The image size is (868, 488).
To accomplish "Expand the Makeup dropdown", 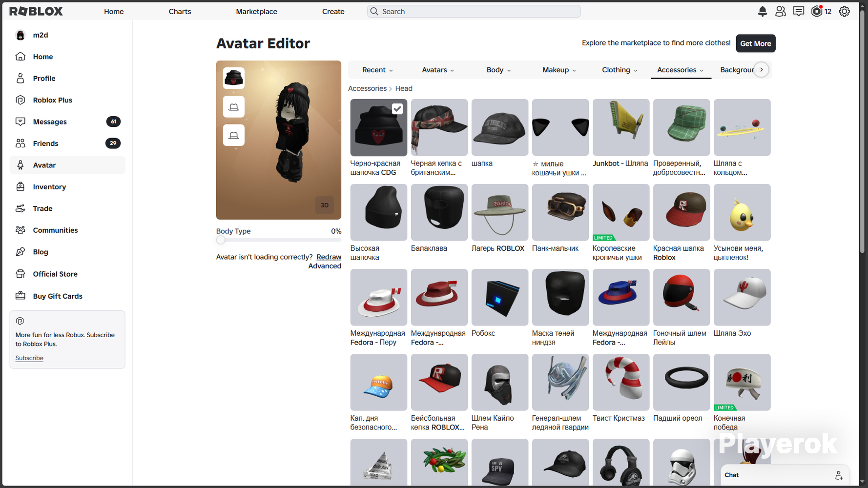I will click(559, 70).
